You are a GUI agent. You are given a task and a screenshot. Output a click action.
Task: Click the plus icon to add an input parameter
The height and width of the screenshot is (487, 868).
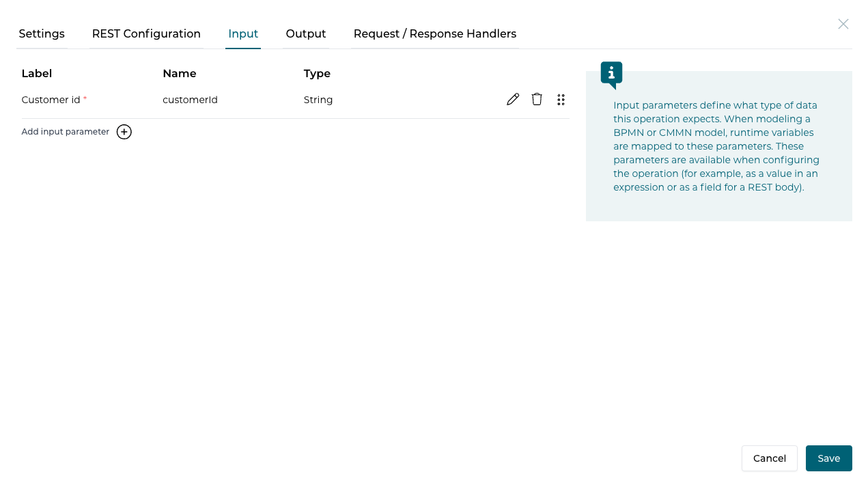(124, 131)
